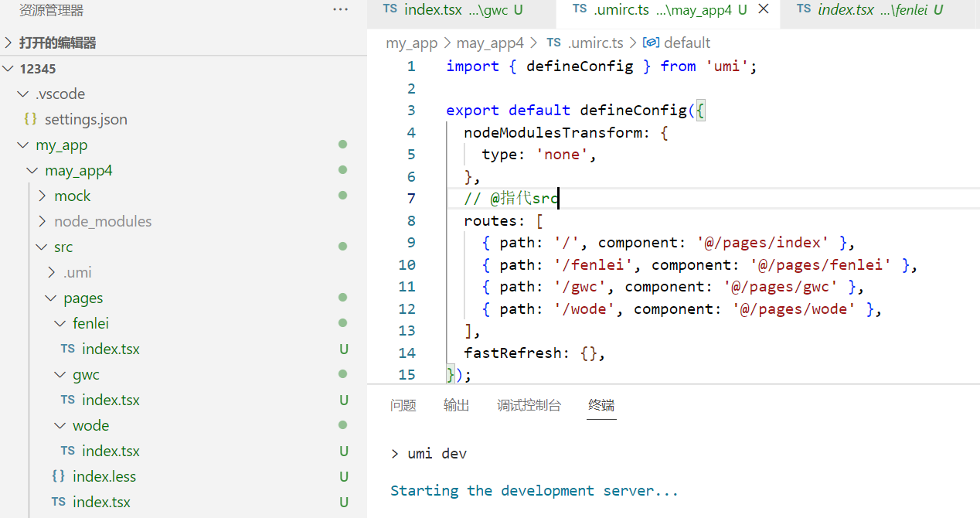Click the 'umi' string on the import line
980x518 pixels.
point(727,66)
